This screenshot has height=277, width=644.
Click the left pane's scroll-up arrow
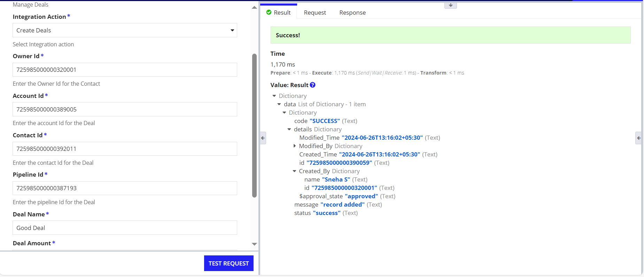(x=254, y=7)
